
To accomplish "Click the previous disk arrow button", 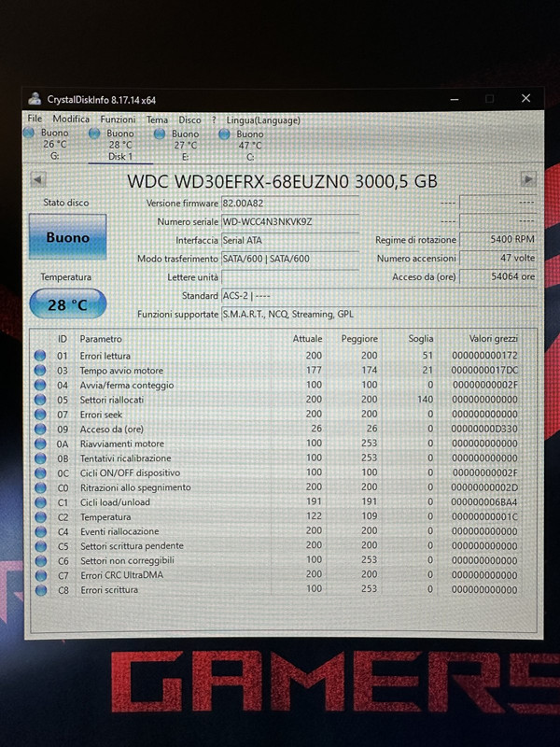I will (x=38, y=179).
